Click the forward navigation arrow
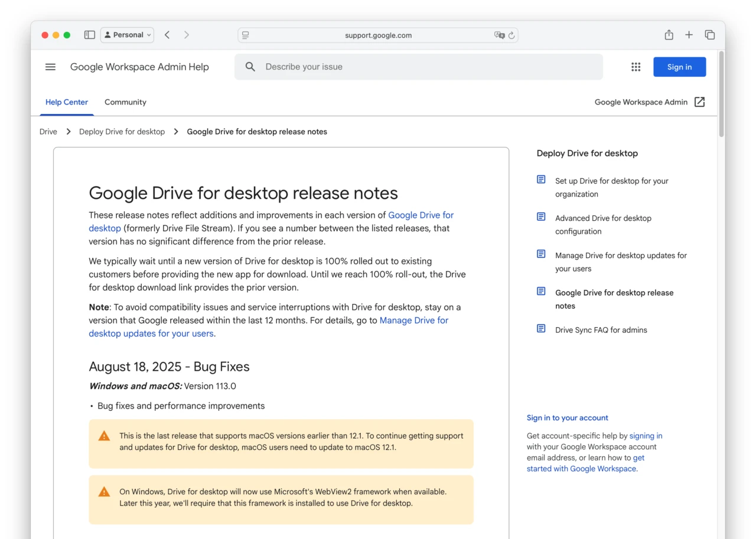Viewport: 756px width, 539px height. (186, 35)
